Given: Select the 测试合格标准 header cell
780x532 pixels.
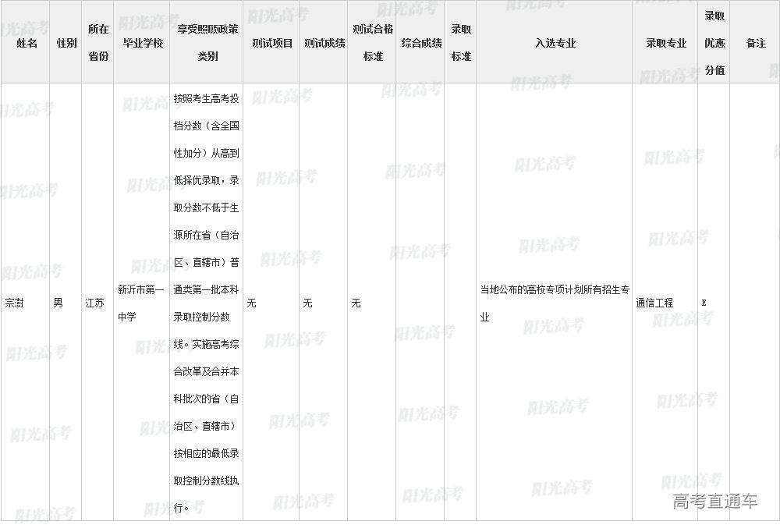Looking at the screenshot, I should (x=372, y=43).
